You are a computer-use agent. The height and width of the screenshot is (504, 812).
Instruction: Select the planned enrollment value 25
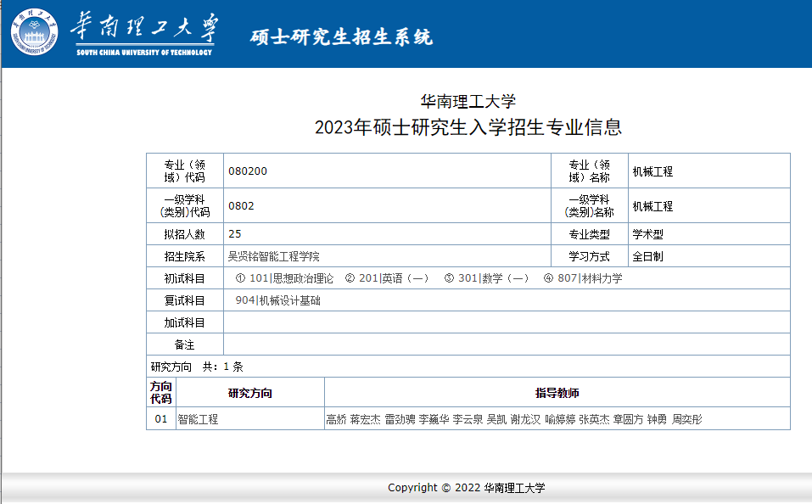(234, 233)
